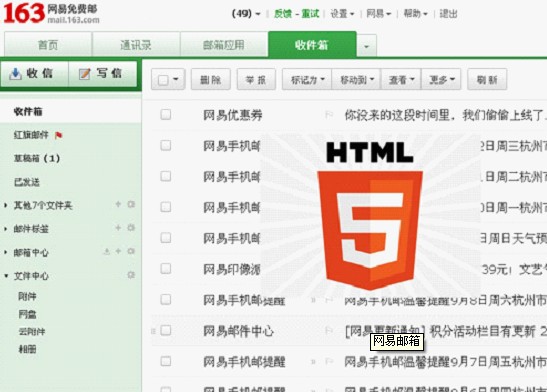Select the 收件箱 tab
Screen dimensions: 547x392
pos(312,45)
